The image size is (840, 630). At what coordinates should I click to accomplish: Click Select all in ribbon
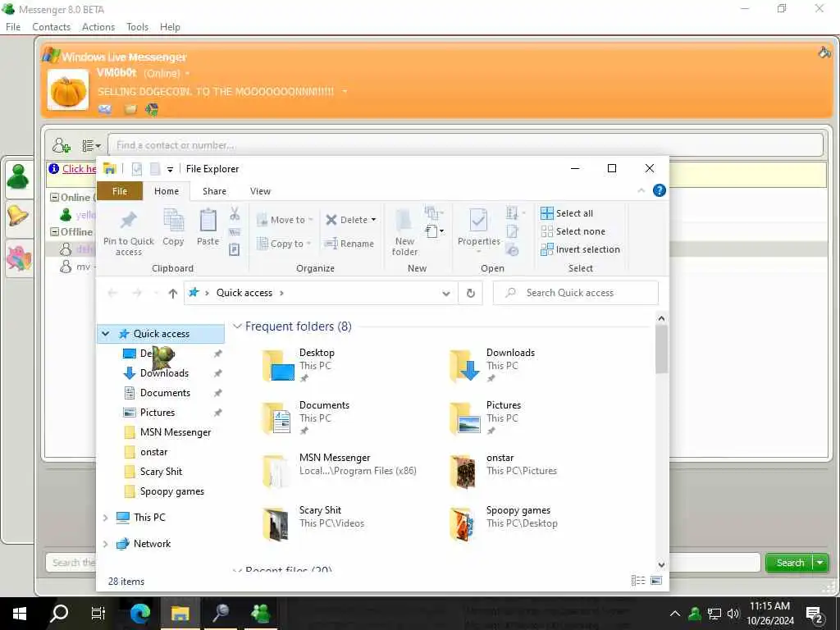pyautogui.click(x=567, y=213)
